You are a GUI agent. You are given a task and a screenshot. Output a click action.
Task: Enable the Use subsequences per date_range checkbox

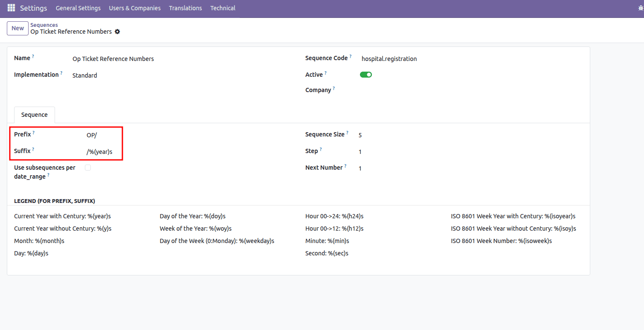[88, 167]
